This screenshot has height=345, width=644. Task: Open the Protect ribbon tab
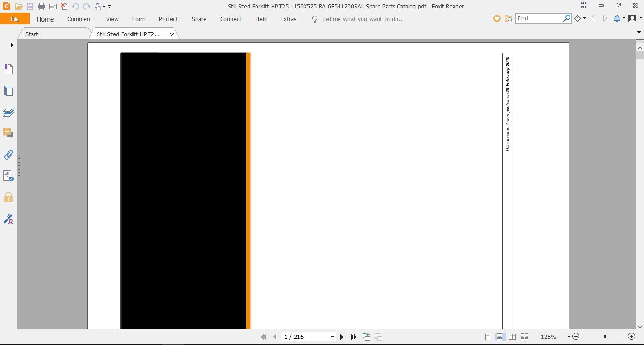pyautogui.click(x=168, y=19)
